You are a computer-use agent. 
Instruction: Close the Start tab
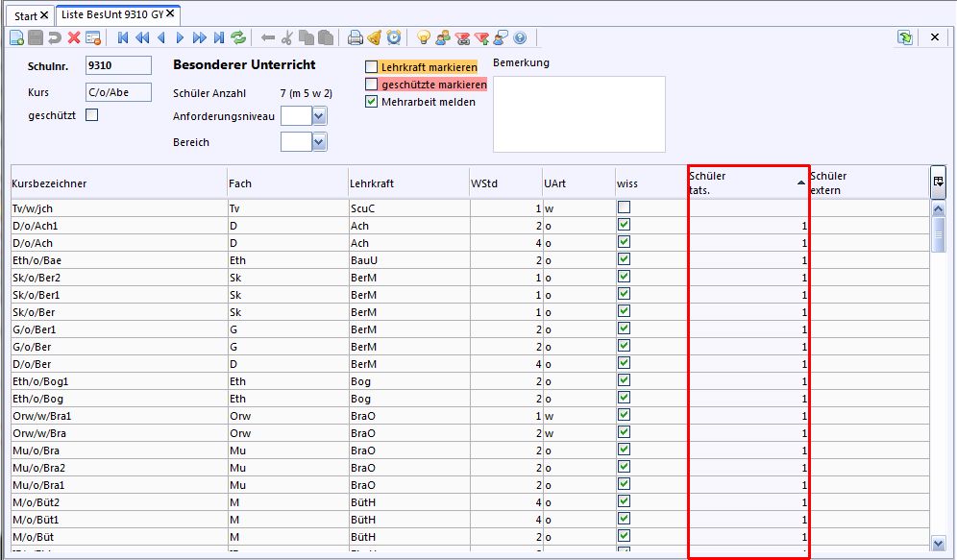44,15
